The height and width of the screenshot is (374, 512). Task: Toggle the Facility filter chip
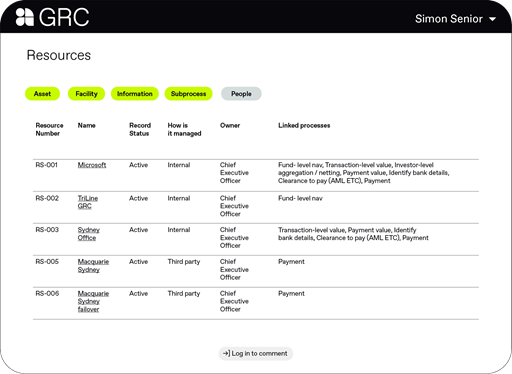click(x=86, y=94)
